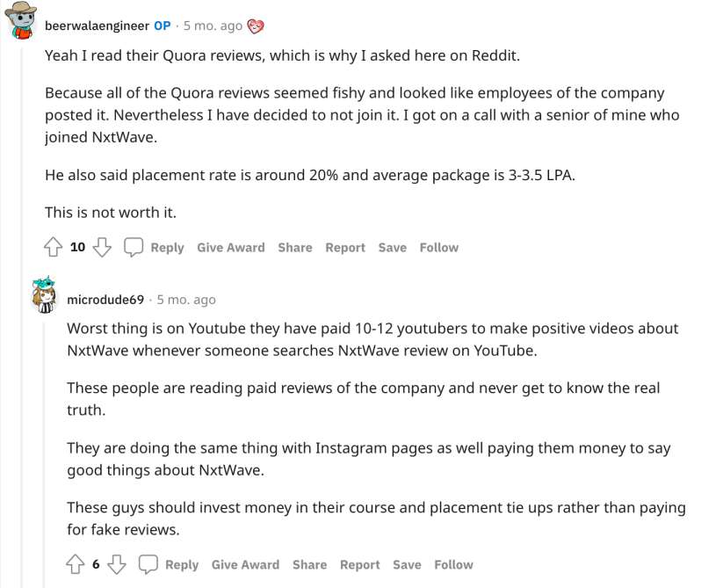Share beerwalaengineer's comment
This screenshot has height=588, width=723.
point(295,248)
